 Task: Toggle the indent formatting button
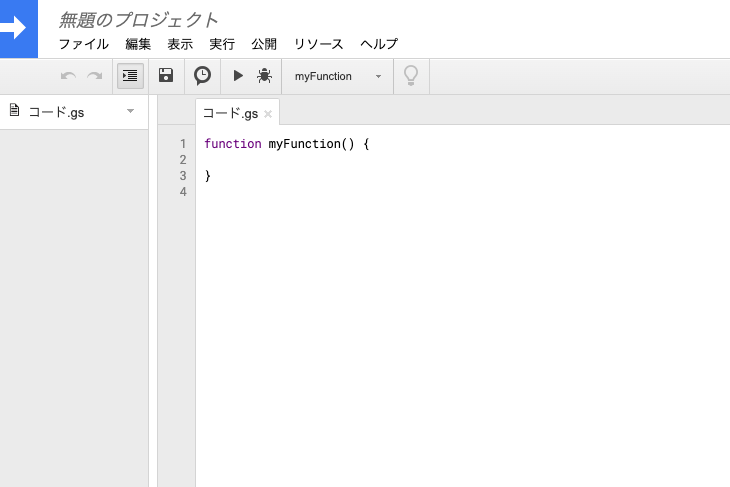pyautogui.click(x=130, y=76)
